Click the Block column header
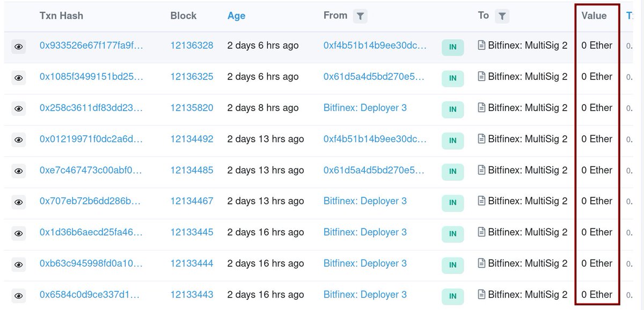Screen dimensions: 644x310 tap(184, 16)
